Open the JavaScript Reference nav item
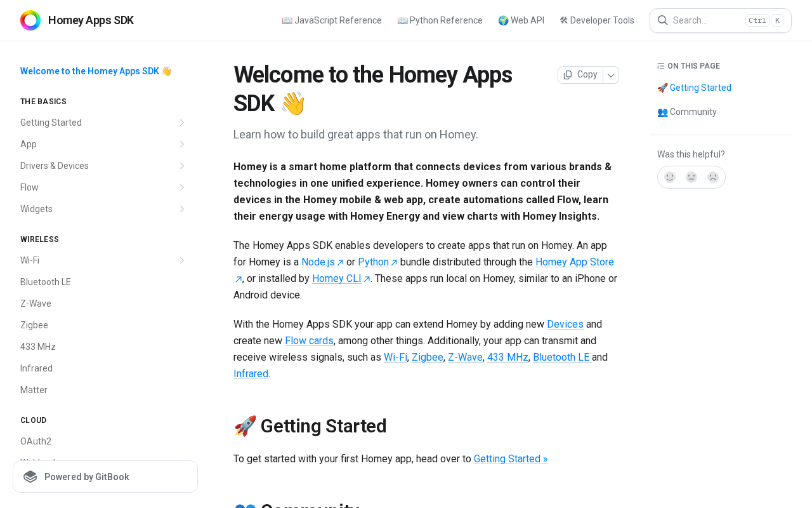 (332, 20)
